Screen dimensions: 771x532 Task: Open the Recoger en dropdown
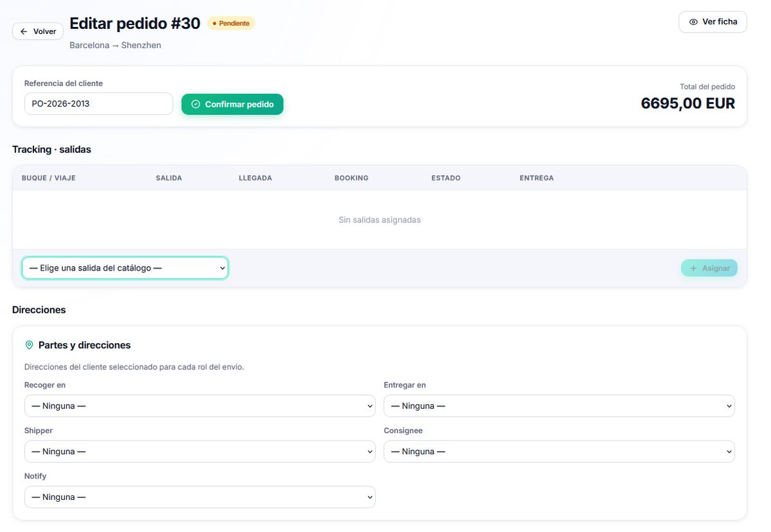200,406
